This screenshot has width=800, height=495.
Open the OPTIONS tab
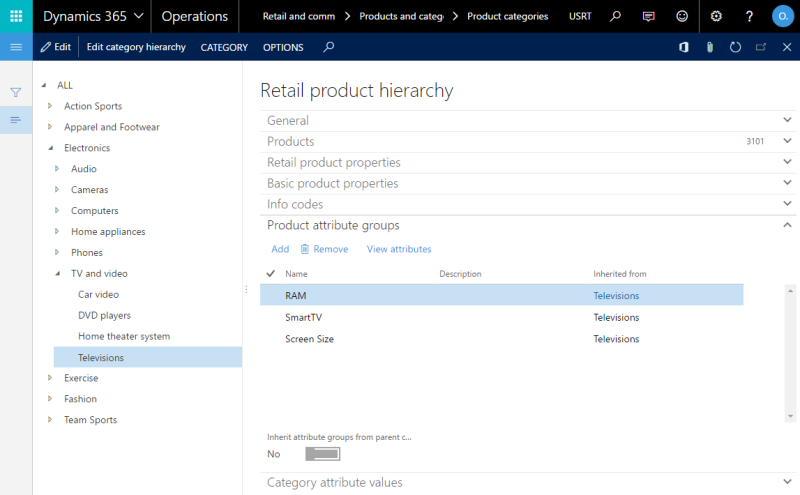(283, 47)
